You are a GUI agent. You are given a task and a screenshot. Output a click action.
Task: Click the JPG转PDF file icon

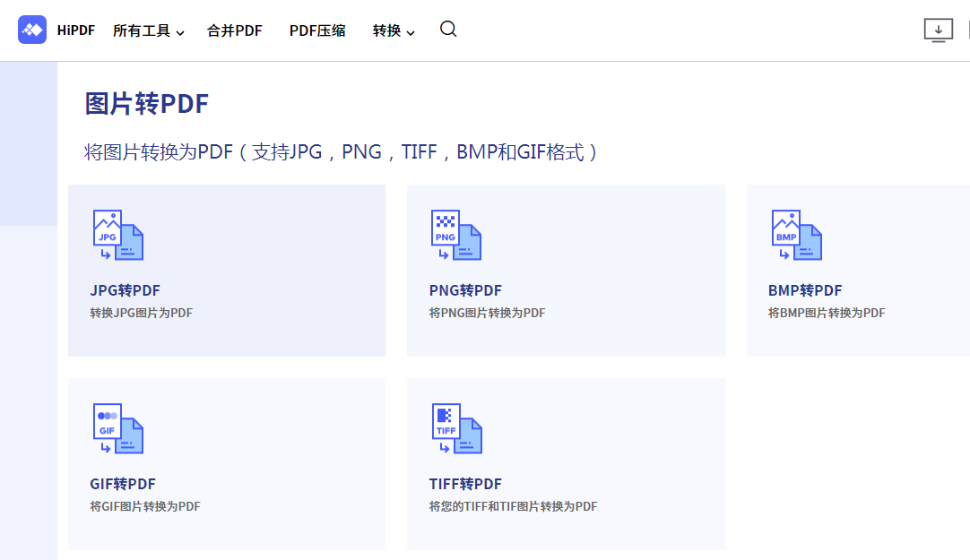[x=117, y=235]
